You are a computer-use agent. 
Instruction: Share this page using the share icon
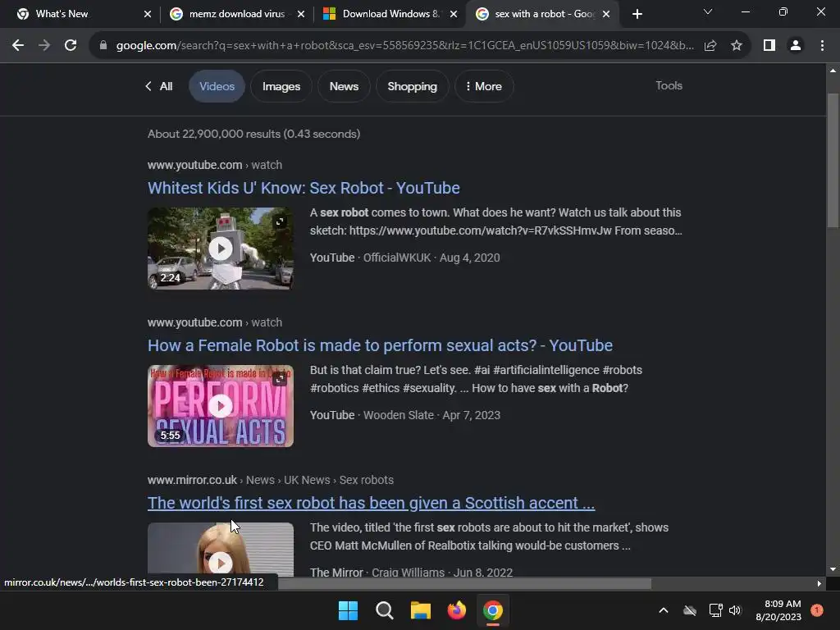pyautogui.click(x=710, y=46)
